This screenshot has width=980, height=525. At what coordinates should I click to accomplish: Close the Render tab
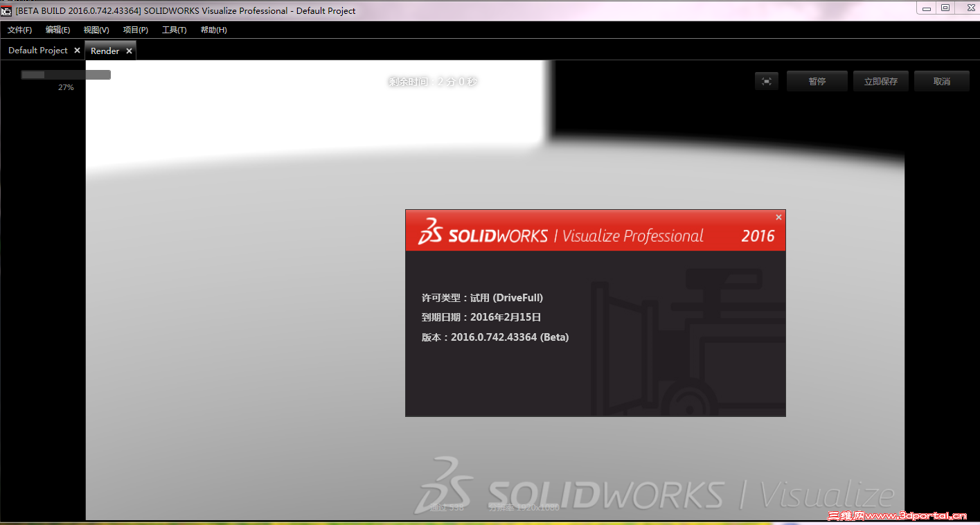pyautogui.click(x=129, y=51)
